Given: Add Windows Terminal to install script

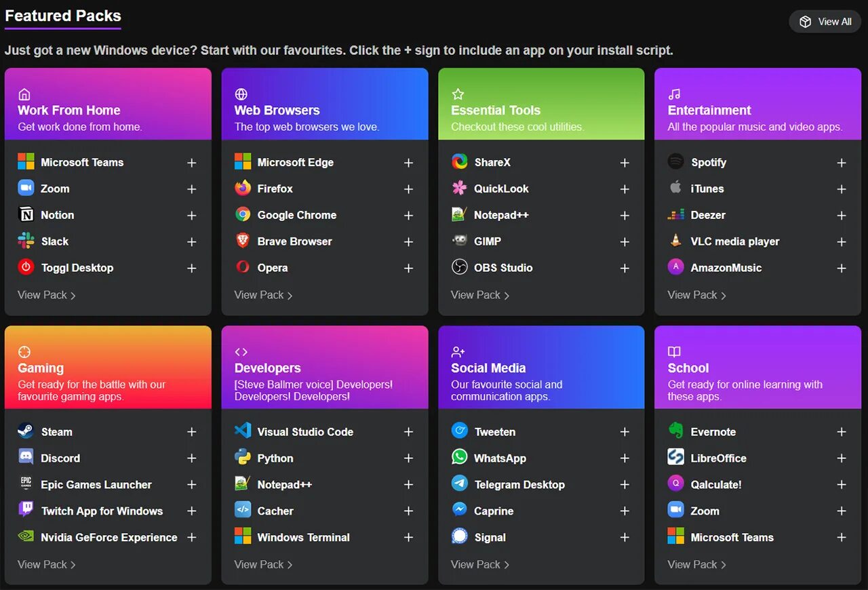Looking at the screenshot, I should [x=408, y=538].
